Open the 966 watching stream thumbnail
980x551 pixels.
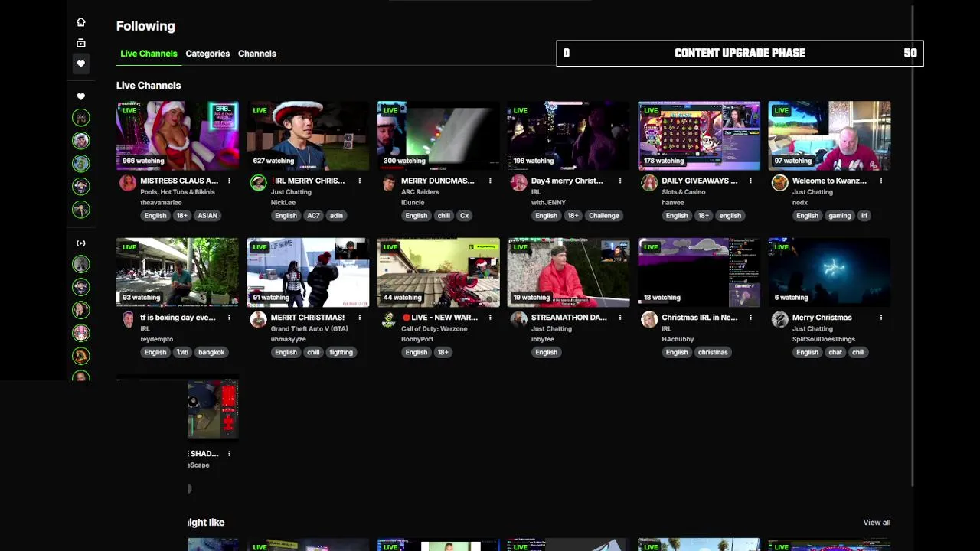[178, 135]
